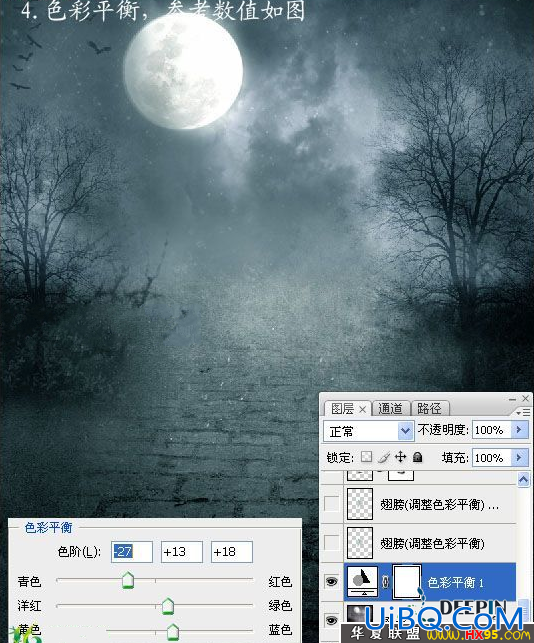
Task: Hide the bottom moon image layer
Action: click(331, 620)
